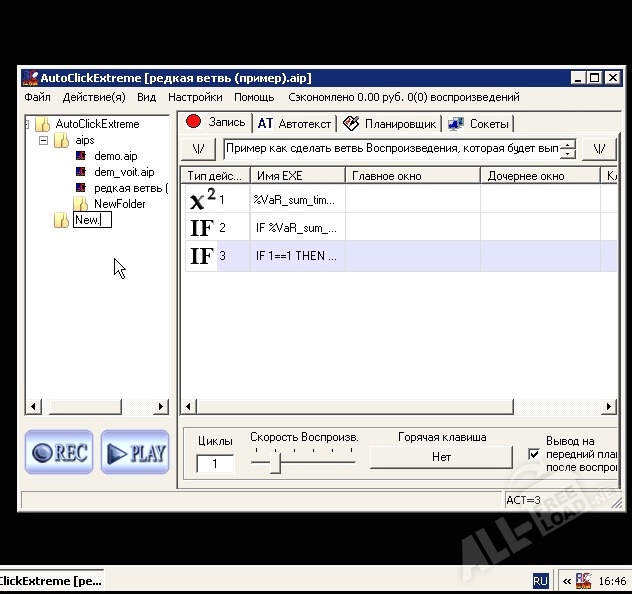Click the x² variable action icon in row 1
The image size is (632, 594).
coord(202,199)
